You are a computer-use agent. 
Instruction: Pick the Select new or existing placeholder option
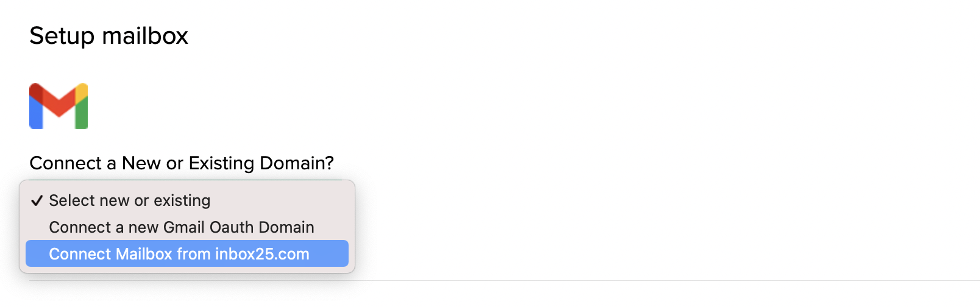[x=187, y=200]
